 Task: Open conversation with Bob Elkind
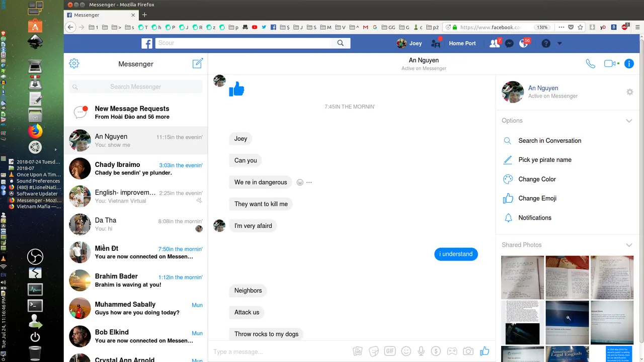tap(136, 336)
